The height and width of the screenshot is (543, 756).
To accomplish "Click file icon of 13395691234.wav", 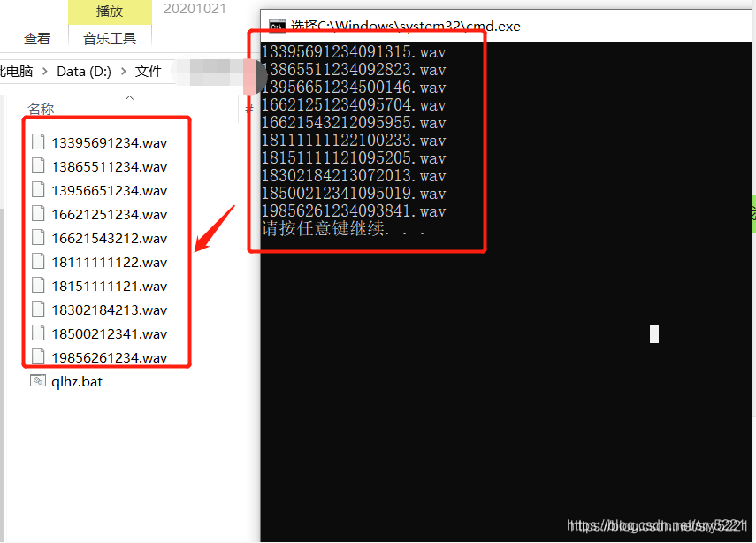I will 38,141.
